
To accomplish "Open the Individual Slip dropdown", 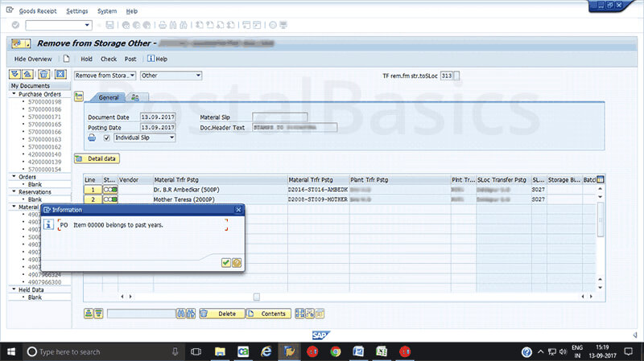I will pos(145,137).
